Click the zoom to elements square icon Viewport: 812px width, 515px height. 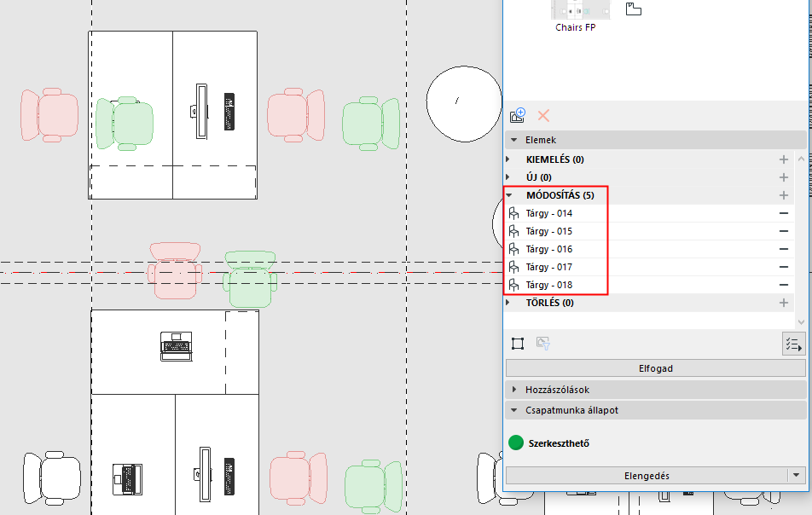(x=518, y=344)
